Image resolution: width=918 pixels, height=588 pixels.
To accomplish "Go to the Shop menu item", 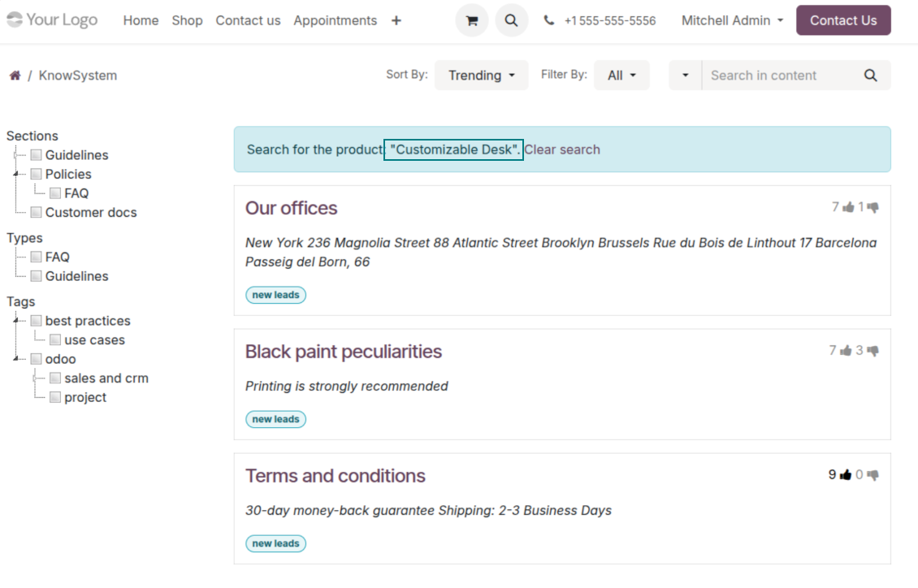I will tap(187, 20).
